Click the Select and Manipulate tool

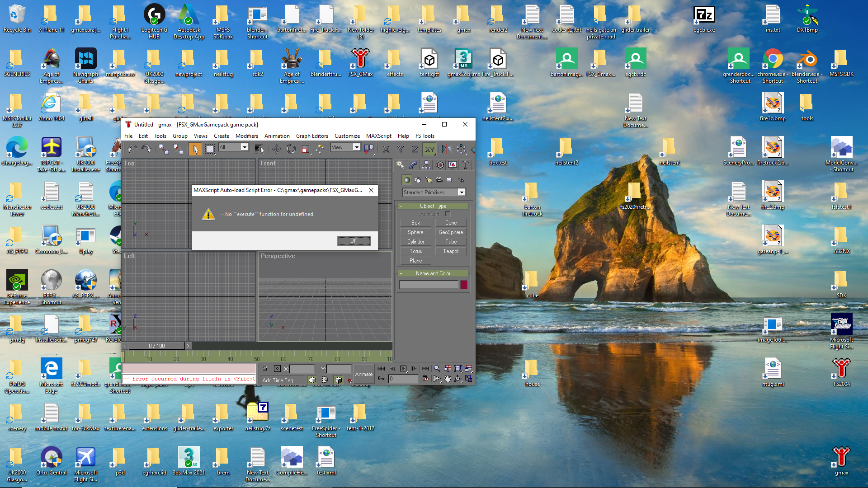point(320,149)
